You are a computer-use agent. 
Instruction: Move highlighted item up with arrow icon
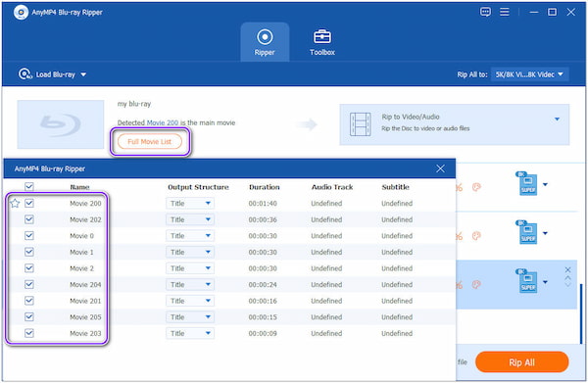[x=567, y=277]
